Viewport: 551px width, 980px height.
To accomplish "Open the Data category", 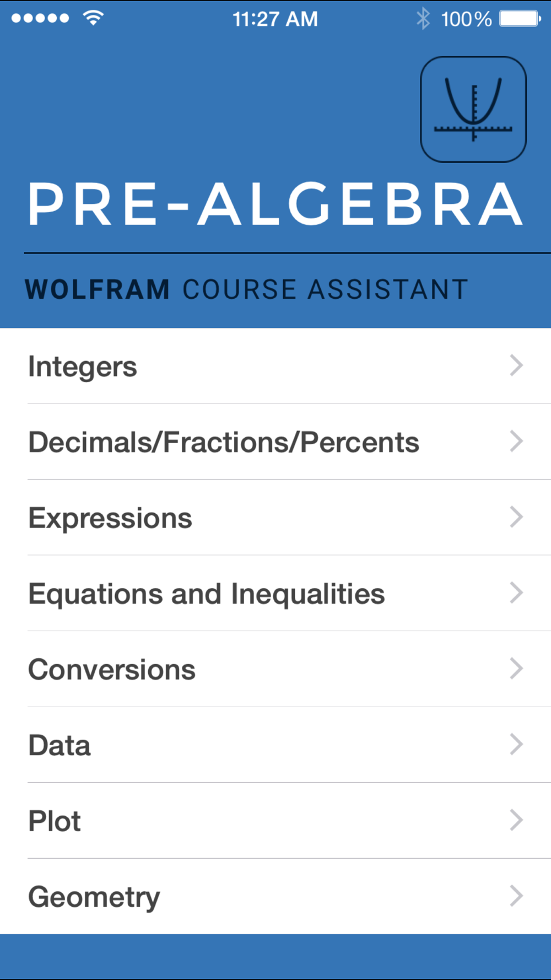I will point(60,745).
